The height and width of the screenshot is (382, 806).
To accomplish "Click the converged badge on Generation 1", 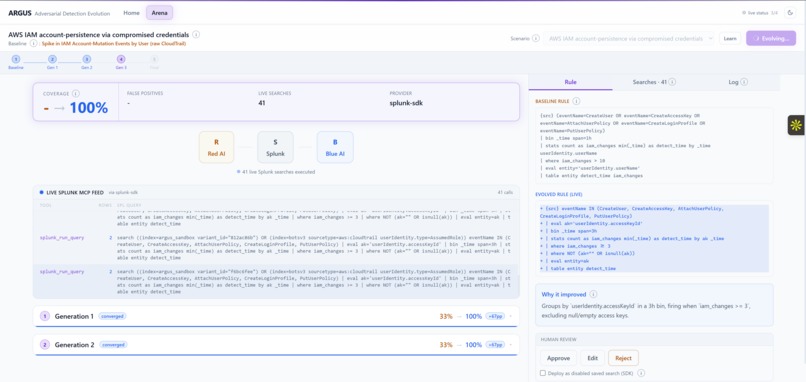I will (112, 316).
